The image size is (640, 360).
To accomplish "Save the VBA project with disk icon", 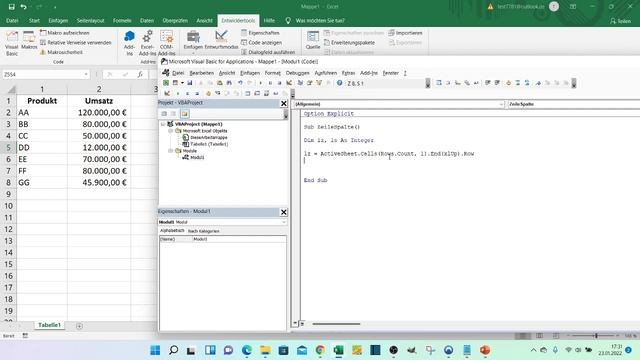I will (190, 83).
